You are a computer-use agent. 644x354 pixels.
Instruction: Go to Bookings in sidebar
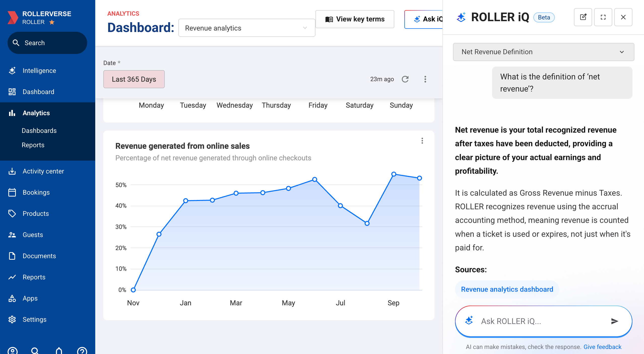coord(36,192)
